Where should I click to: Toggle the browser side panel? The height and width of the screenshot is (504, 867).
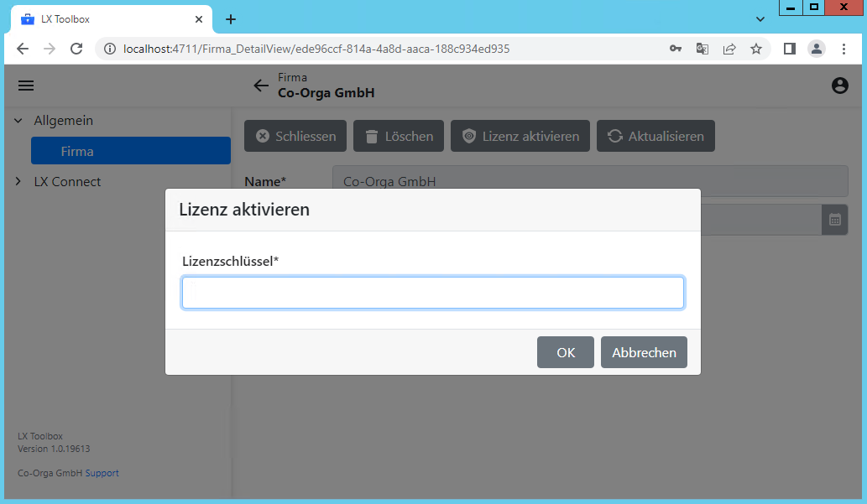(789, 49)
